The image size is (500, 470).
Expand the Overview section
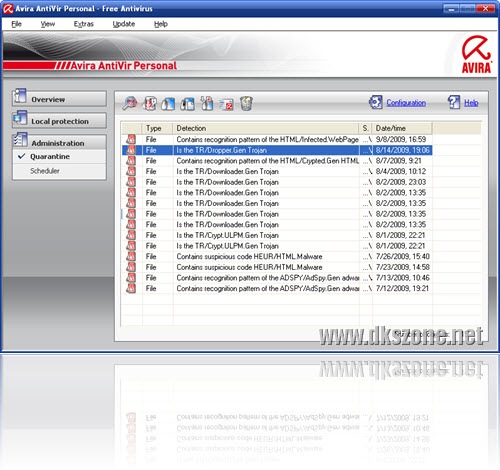click(x=59, y=99)
